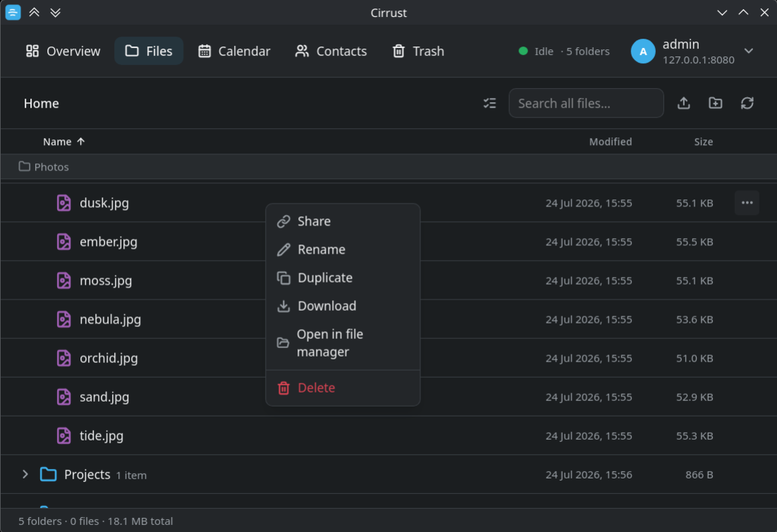777x532 pixels.
Task: Select the nebula.jpg file name
Action: [x=110, y=319]
